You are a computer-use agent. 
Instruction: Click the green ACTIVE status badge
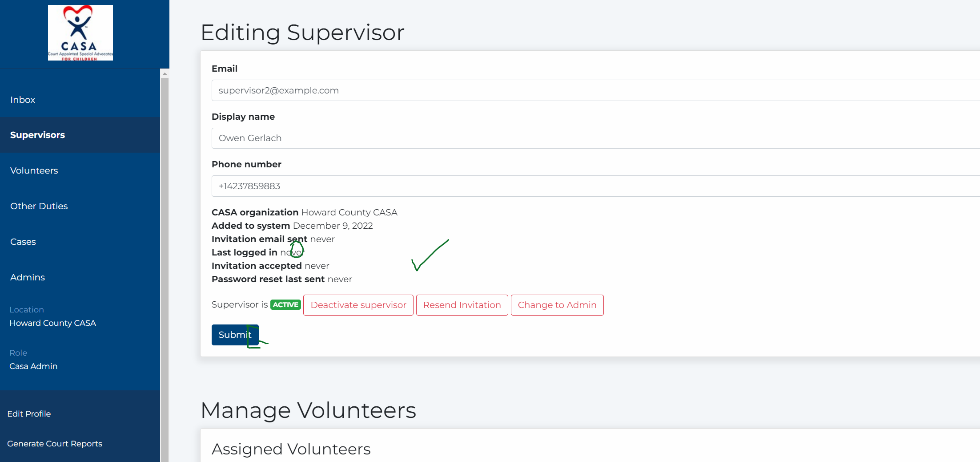click(285, 304)
